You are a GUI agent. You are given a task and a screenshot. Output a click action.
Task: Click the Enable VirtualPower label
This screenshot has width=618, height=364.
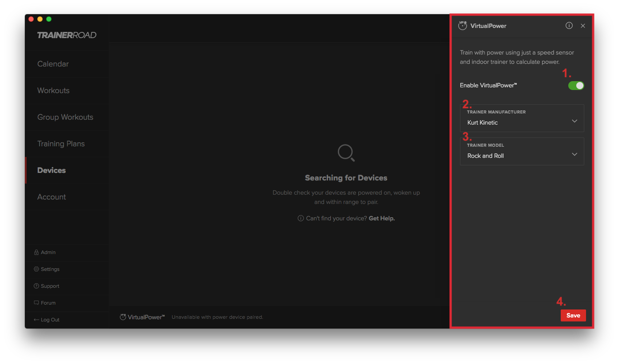[488, 85]
